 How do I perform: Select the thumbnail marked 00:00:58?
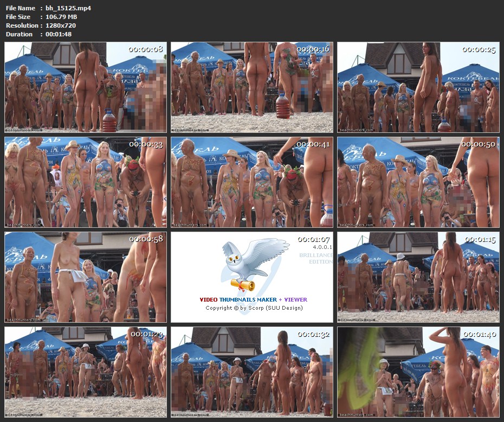point(86,277)
